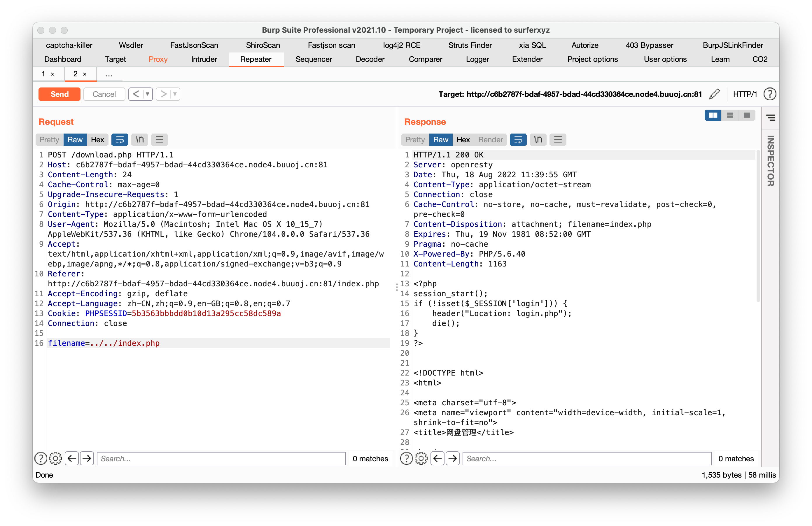Switch to top-bottom layout icon
The width and height of the screenshot is (812, 526).
(730, 115)
